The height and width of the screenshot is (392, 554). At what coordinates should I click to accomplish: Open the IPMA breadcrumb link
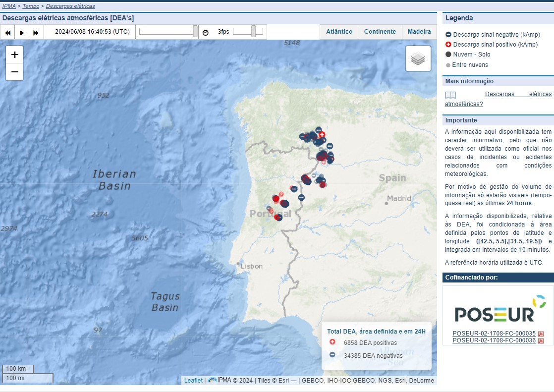(9, 6)
